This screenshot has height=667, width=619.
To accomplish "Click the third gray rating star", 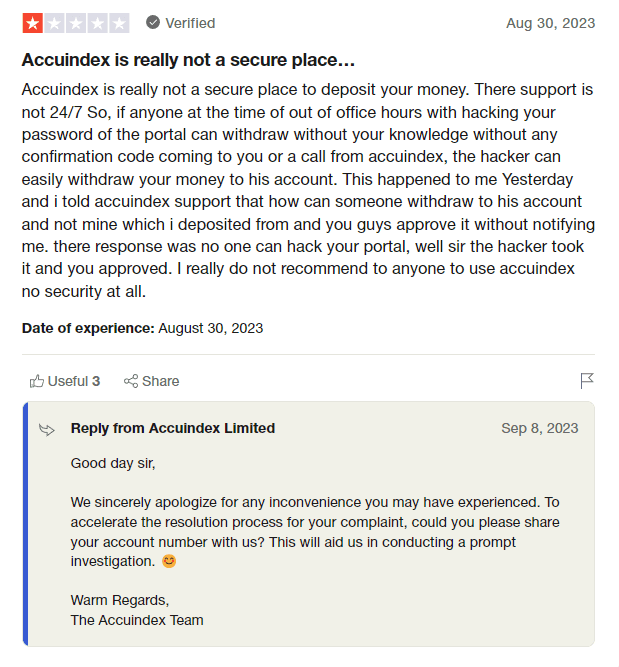I will [x=76, y=22].
